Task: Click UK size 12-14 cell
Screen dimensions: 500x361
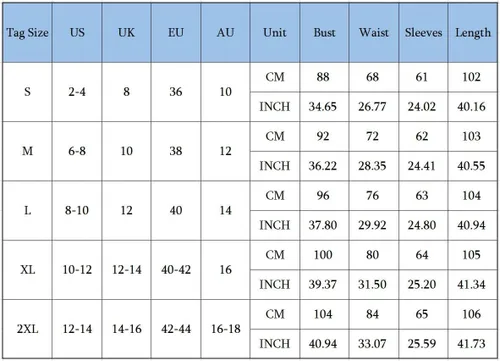Action: (126, 270)
